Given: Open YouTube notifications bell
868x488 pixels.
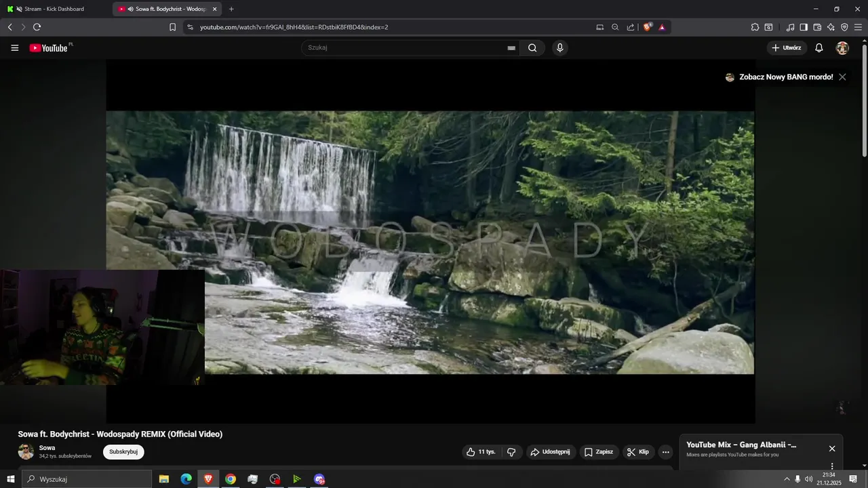Looking at the screenshot, I should 819,48.
